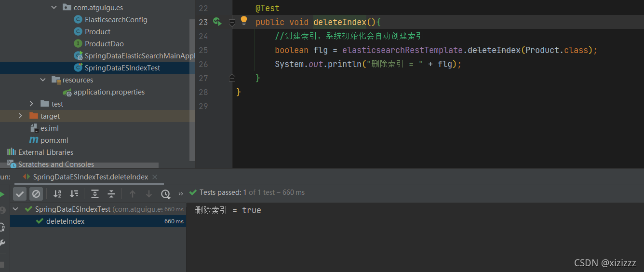Screen dimensions: 644x272
Task: Click the console output '删除索引 = true'
Action: click(x=228, y=210)
